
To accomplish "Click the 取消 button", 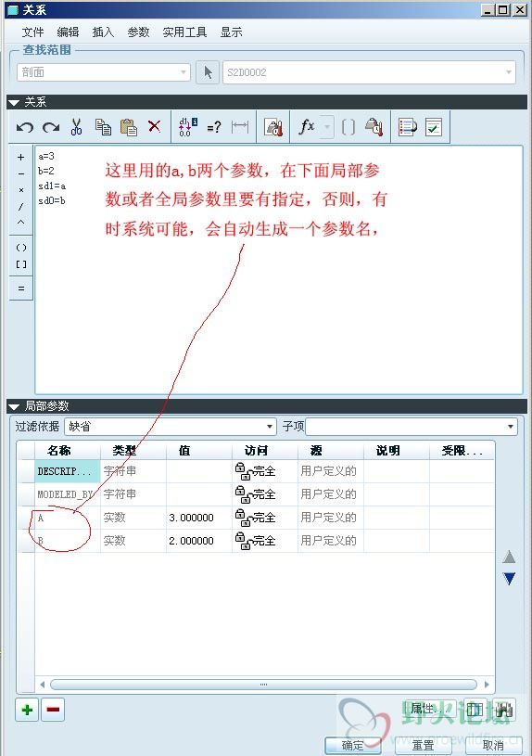I will click(x=493, y=746).
